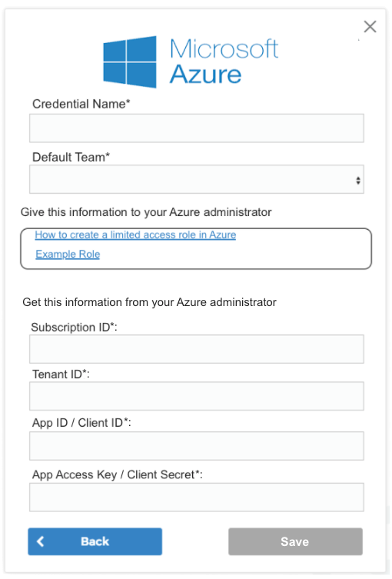Click the Microsoft Azure wordmark text
Viewport: 392px width, 579px height.
click(224, 62)
